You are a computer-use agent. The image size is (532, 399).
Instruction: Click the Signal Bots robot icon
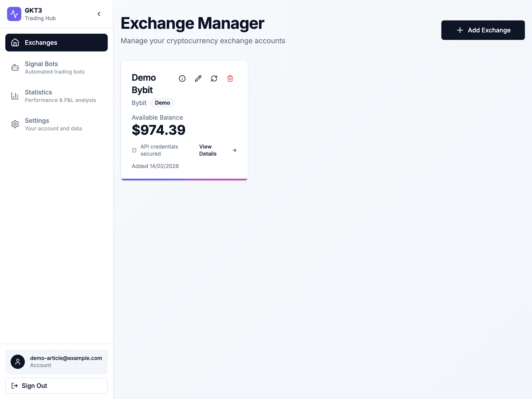(x=15, y=68)
